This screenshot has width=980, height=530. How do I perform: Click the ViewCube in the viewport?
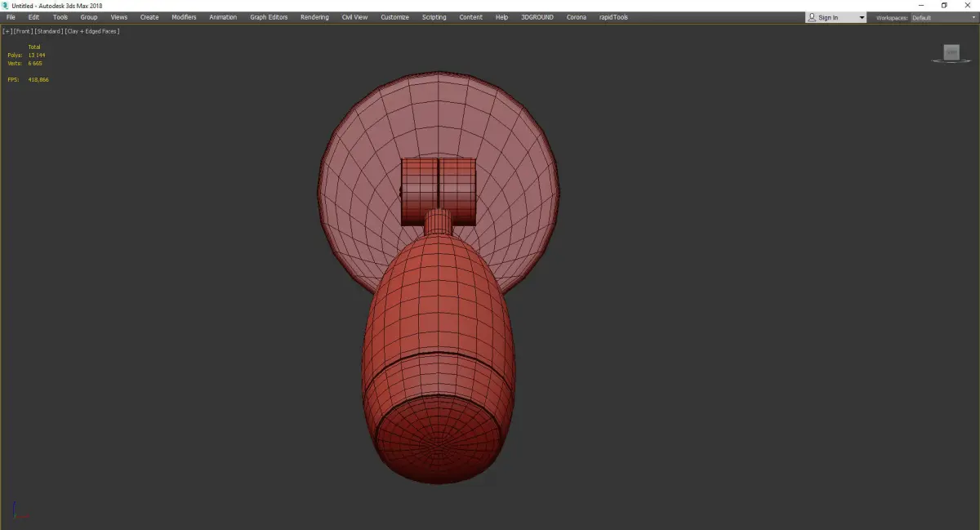point(951,53)
